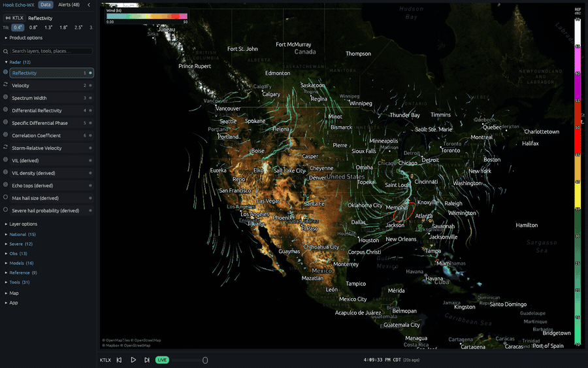This screenshot has width=588, height=368.
Task: Step back to the previous radar frame
Action: [x=120, y=360]
